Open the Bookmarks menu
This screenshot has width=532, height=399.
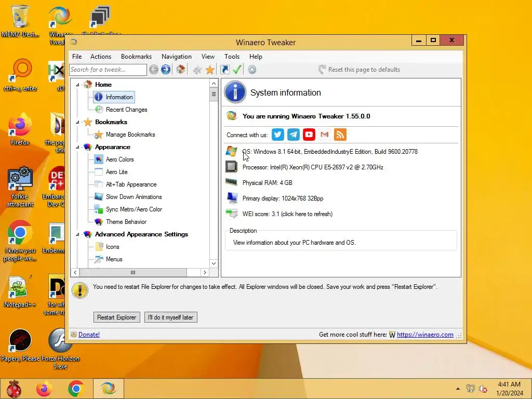pos(137,57)
